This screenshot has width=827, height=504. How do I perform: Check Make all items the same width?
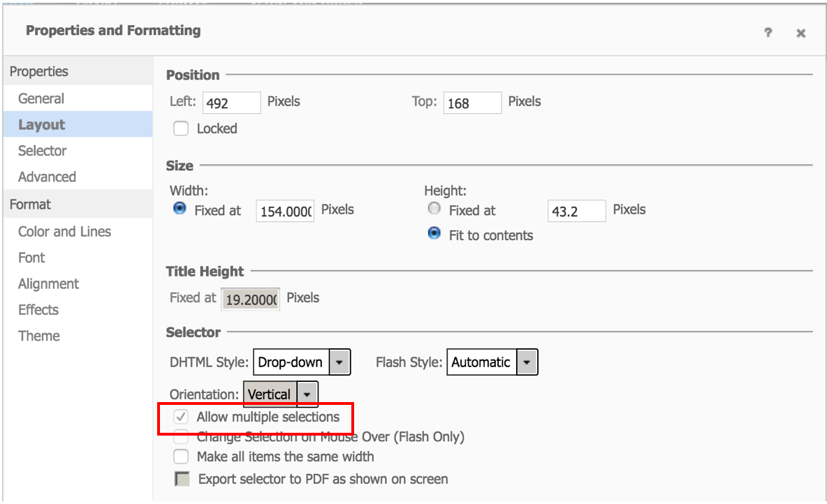[181, 457]
